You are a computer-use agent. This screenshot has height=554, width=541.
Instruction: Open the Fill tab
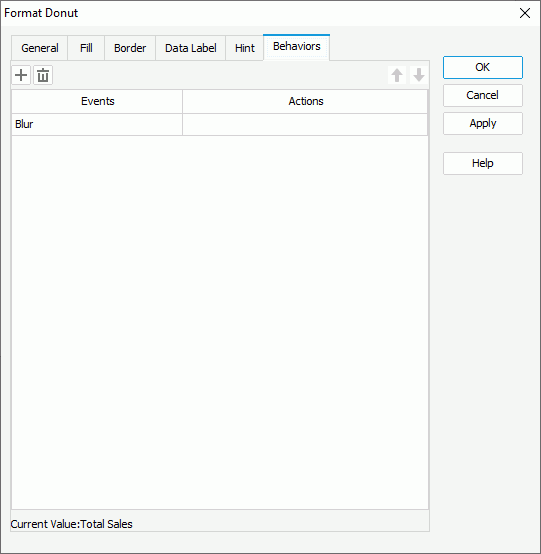coord(86,48)
